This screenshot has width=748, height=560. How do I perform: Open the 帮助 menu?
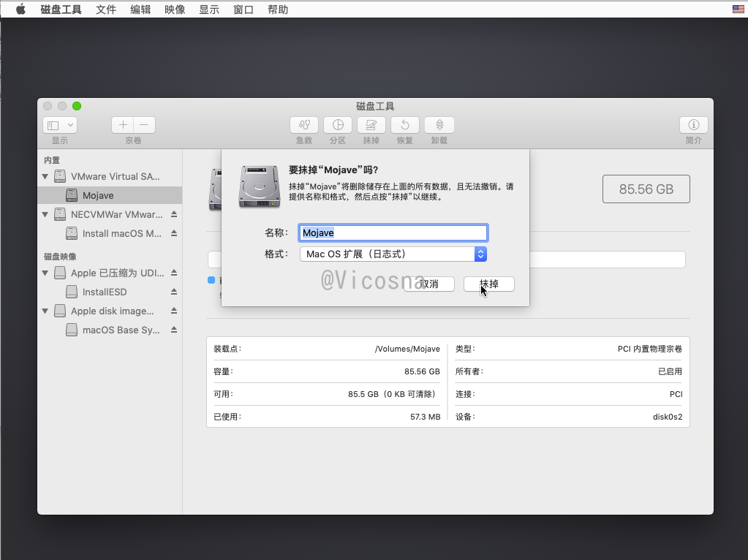278,9
